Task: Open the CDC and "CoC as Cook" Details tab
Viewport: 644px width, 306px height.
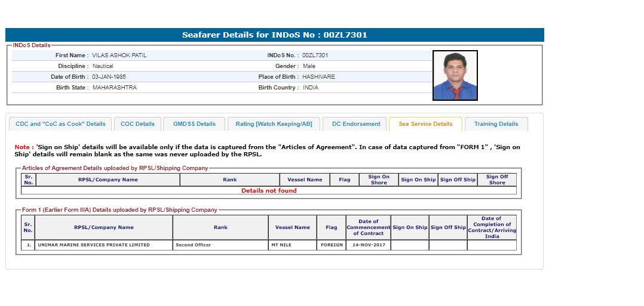Action: pyautogui.click(x=60, y=124)
